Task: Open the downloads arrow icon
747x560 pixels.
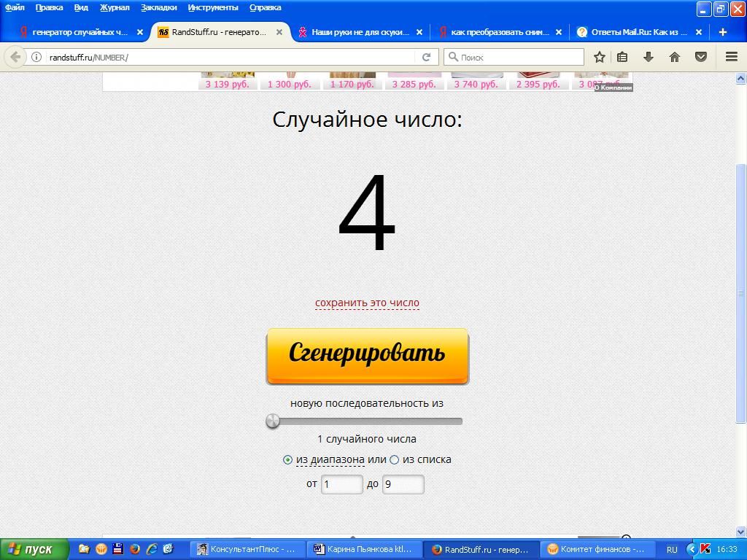Action: [x=648, y=57]
